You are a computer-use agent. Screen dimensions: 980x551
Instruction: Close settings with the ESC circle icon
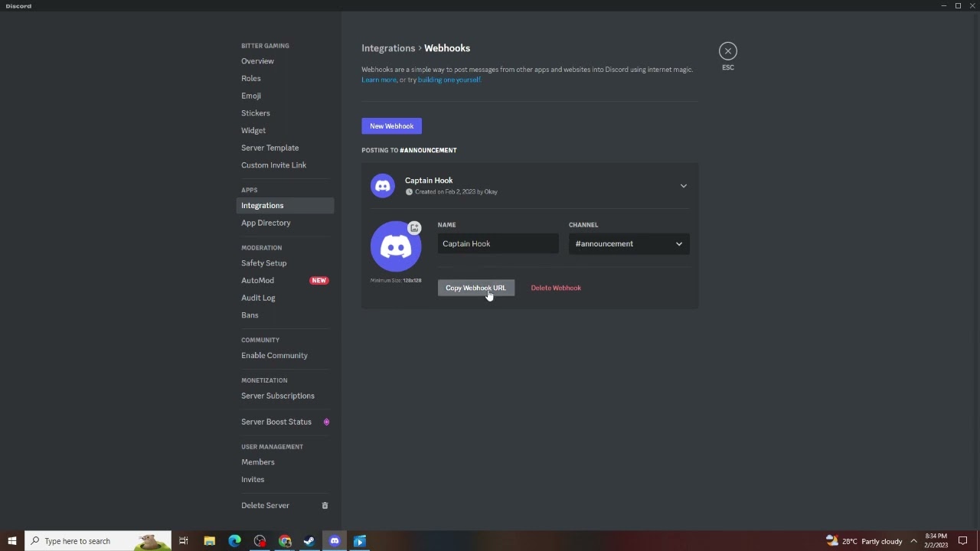point(728,51)
